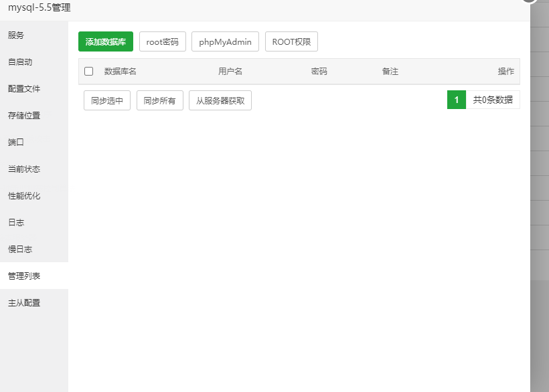Click 同步所有 button
The height and width of the screenshot is (392, 549).
point(159,100)
